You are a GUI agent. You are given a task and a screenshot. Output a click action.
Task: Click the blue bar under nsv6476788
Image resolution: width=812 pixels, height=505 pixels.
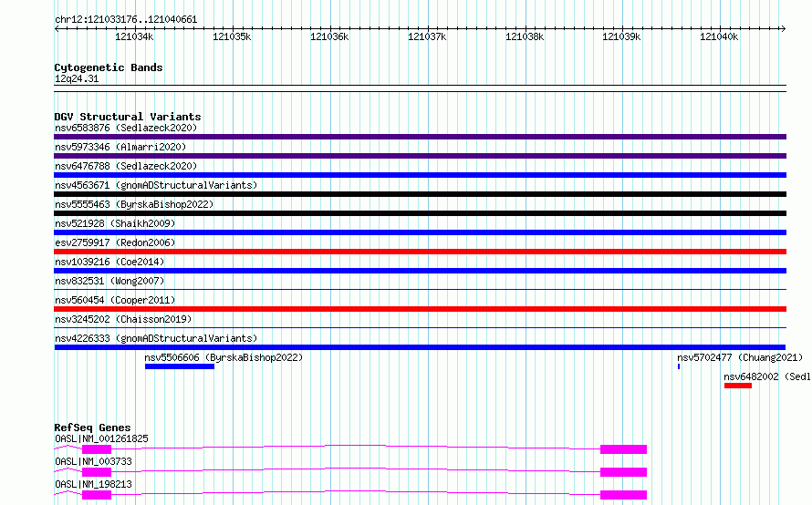(x=420, y=175)
